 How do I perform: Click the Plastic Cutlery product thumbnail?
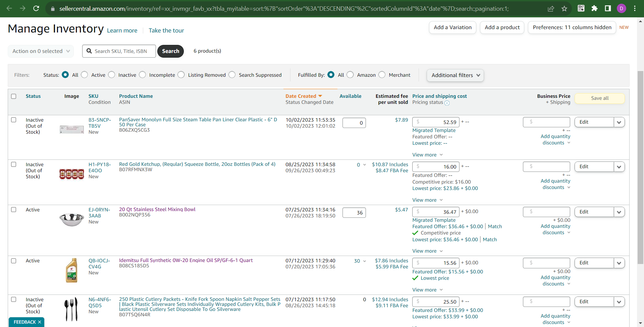click(x=71, y=309)
